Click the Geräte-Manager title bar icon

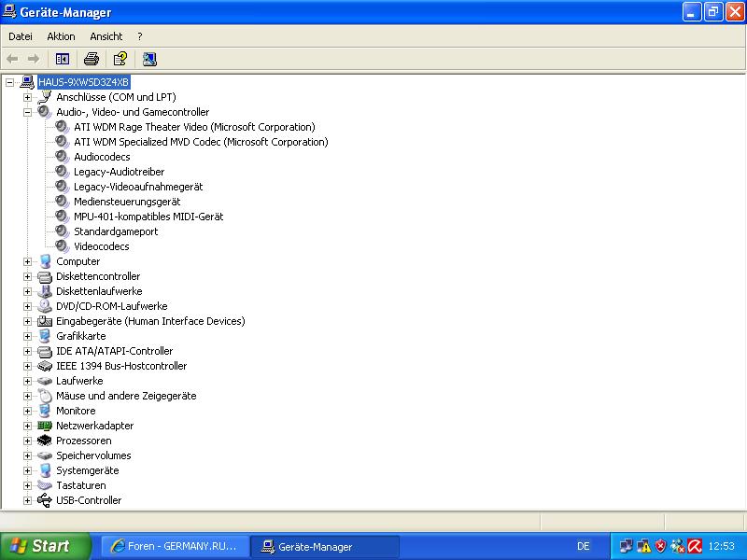click(x=9, y=11)
